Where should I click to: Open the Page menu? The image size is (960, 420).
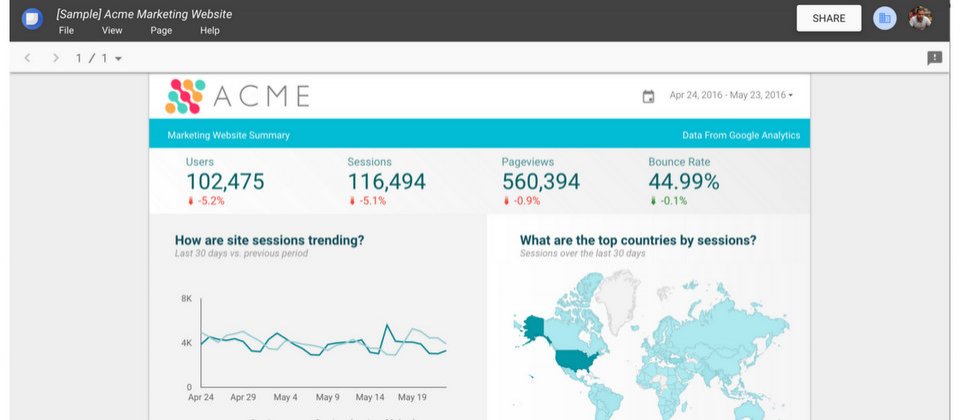click(161, 31)
